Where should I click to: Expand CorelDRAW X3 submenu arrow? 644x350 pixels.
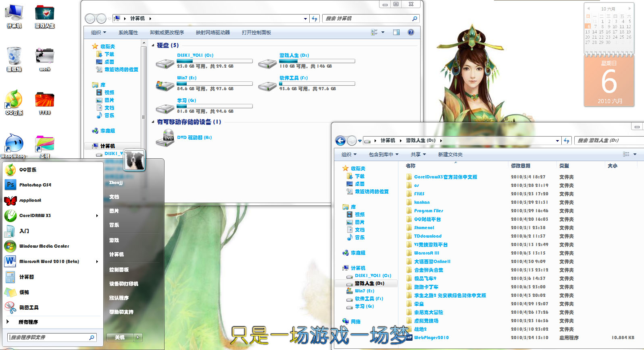tap(97, 215)
